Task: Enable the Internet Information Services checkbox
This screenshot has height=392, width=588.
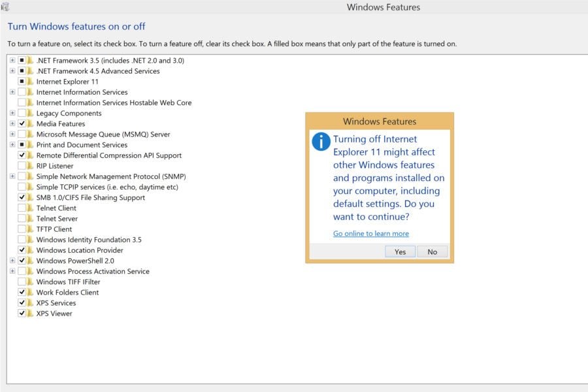Action: (22, 92)
